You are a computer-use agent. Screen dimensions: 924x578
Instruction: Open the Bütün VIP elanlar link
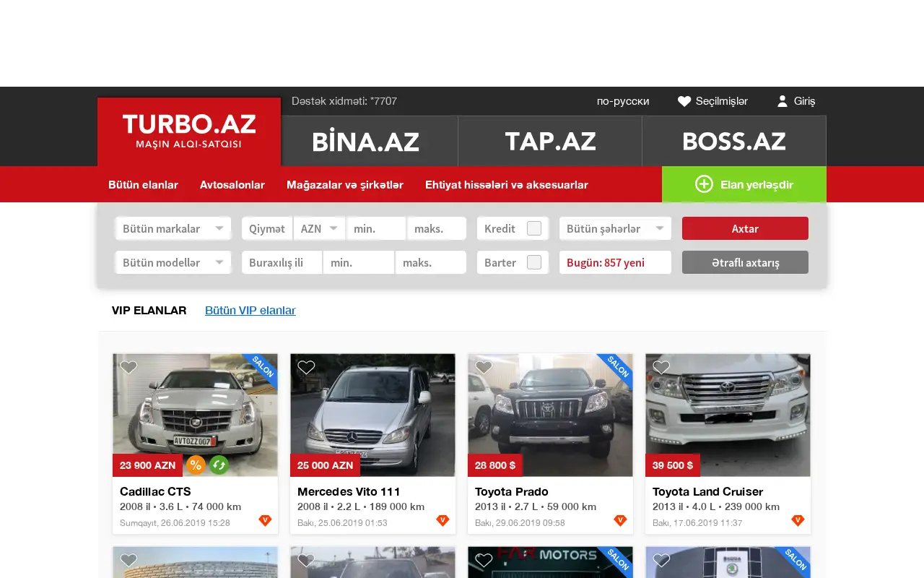pos(250,311)
